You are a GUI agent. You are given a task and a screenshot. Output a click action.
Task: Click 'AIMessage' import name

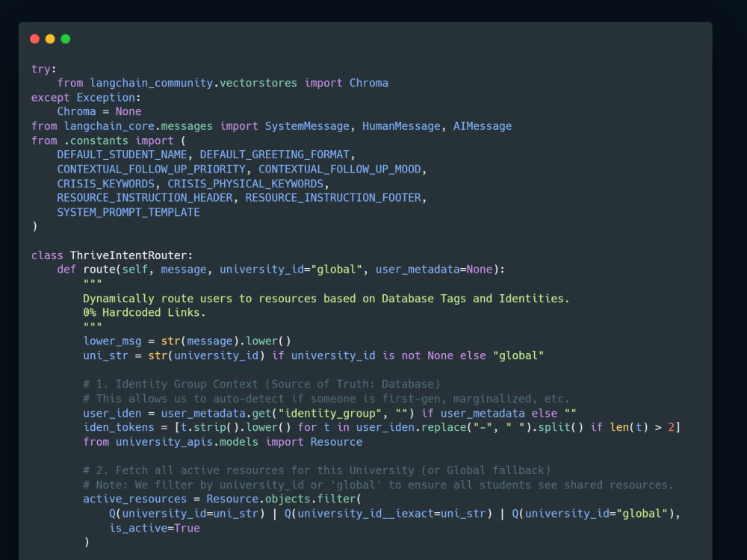[x=482, y=126]
